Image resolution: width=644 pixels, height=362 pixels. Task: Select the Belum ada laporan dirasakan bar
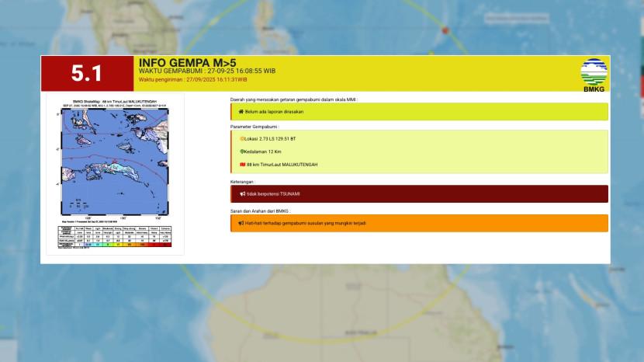[419, 112]
